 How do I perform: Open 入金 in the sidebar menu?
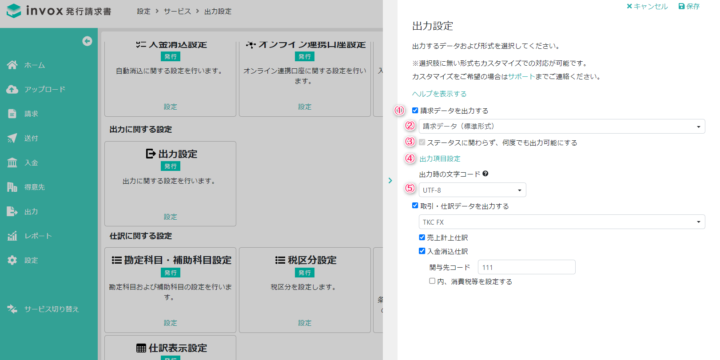pyautogui.click(x=31, y=163)
